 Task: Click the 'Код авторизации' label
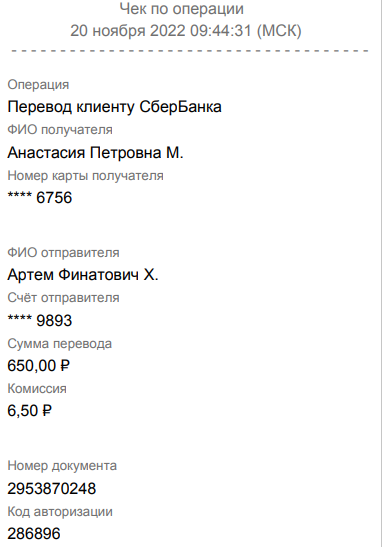pyautogui.click(x=60, y=512)
